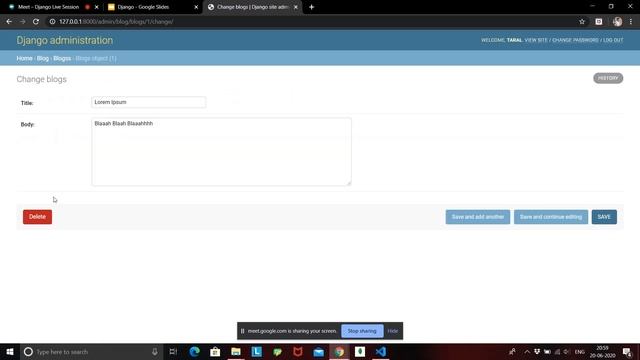The width and height of the screenshot is (640, 360).
Task: Open Task View on the taskbar
Action: click(x=173, y=352)
